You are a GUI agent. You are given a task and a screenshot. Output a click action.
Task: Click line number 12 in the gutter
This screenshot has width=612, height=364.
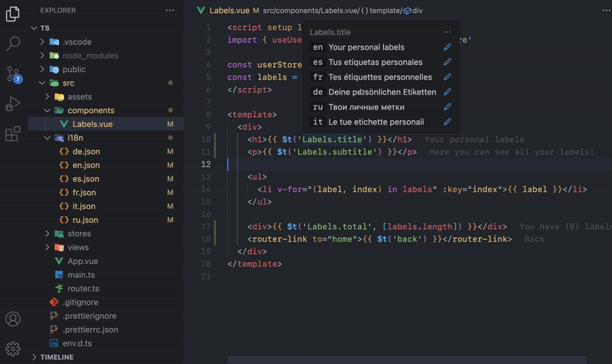[x=206, y=164]
